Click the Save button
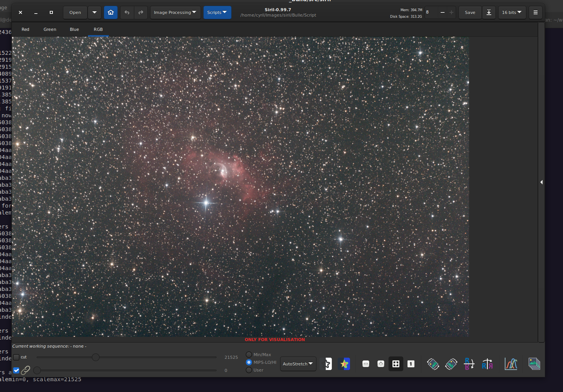Screen dimensions: 563x392 [x=470, y=13]
